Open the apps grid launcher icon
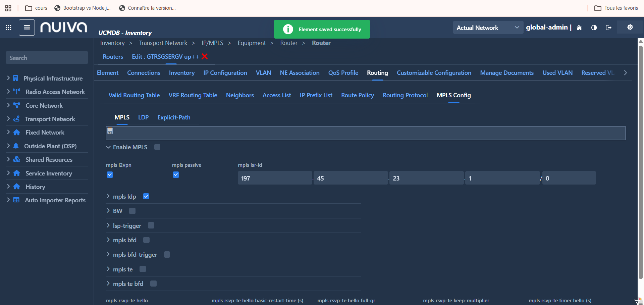Image resolution: width=644 pixels, height=305 pixels. coord(8,28)
